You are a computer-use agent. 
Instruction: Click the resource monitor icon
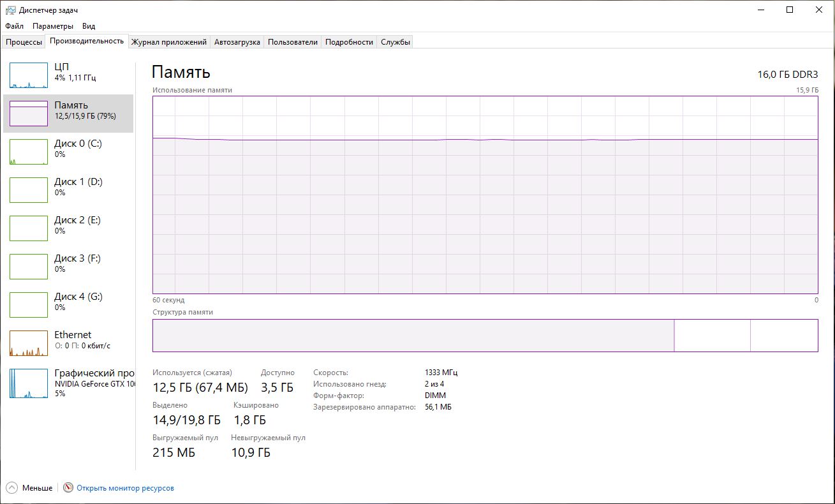(68, 488)
